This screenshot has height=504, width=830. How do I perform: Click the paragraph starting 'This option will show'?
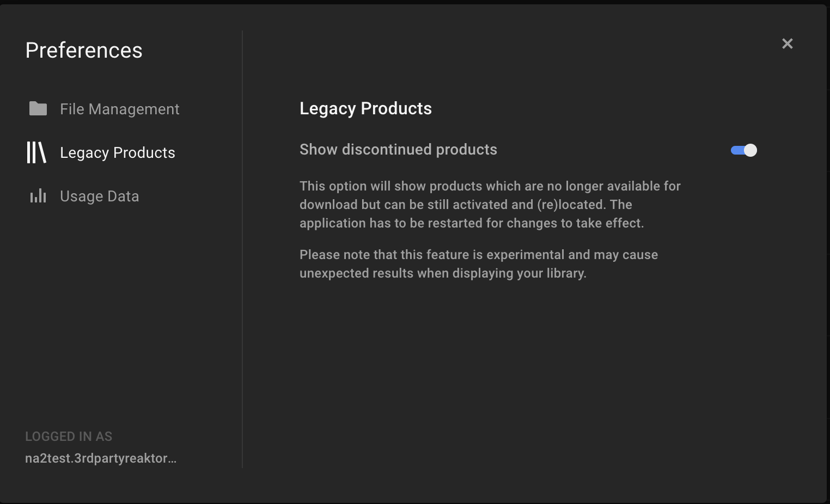(x=490, y=205)
